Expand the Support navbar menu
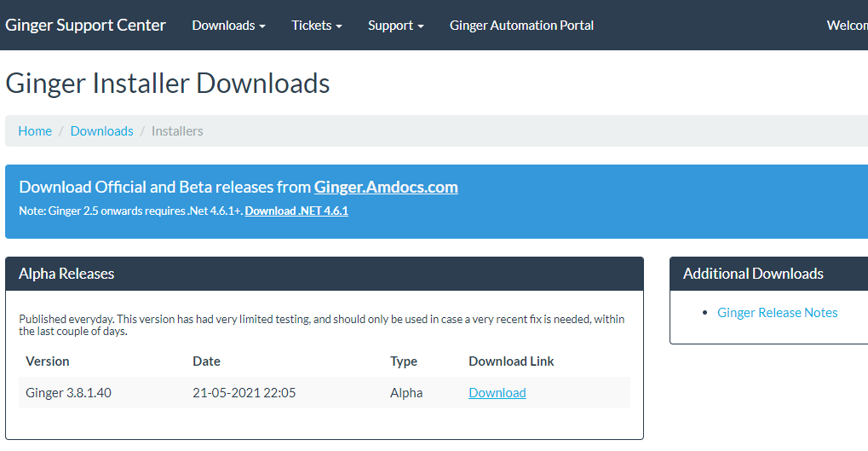 (395, 26)
